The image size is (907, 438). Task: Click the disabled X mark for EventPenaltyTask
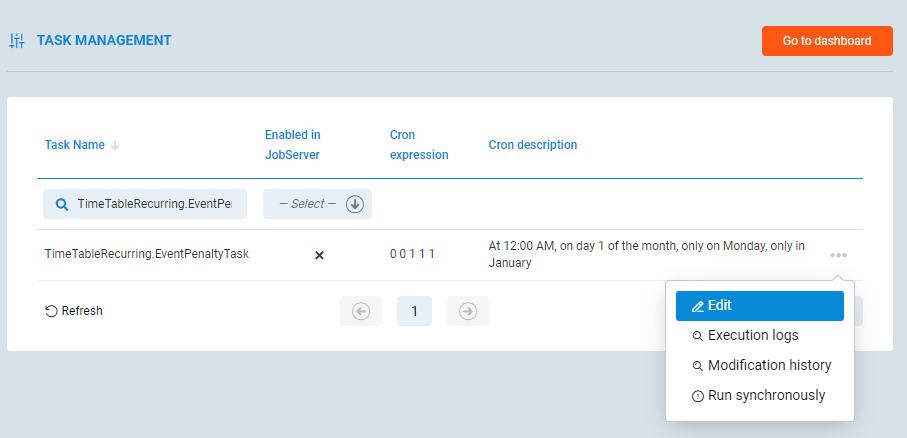coord(320,255)
